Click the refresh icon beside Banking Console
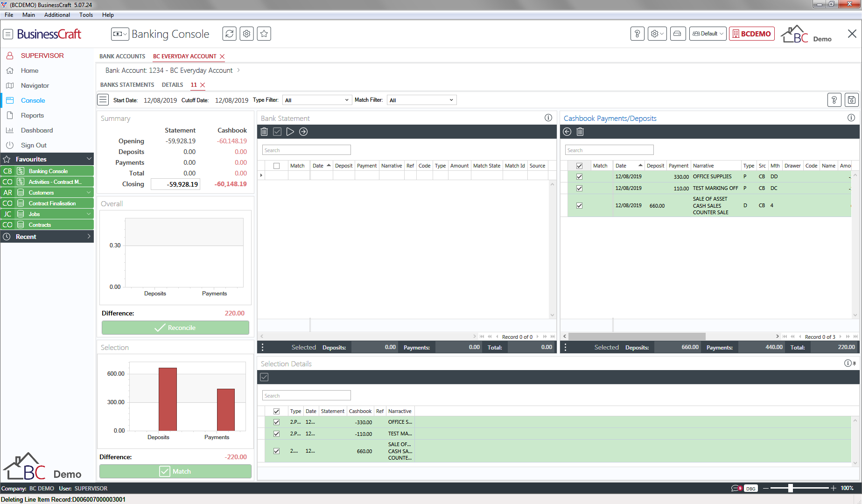 [x=229, y=34]
